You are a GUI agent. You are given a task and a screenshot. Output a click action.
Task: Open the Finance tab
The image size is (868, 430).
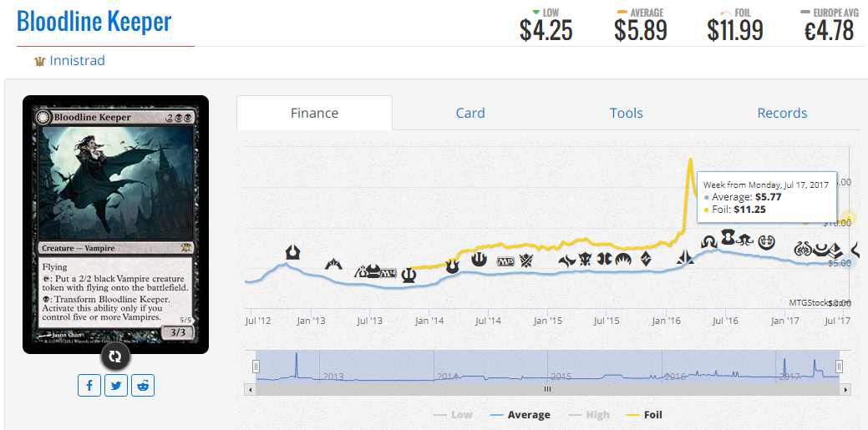[x=314, y=113]
